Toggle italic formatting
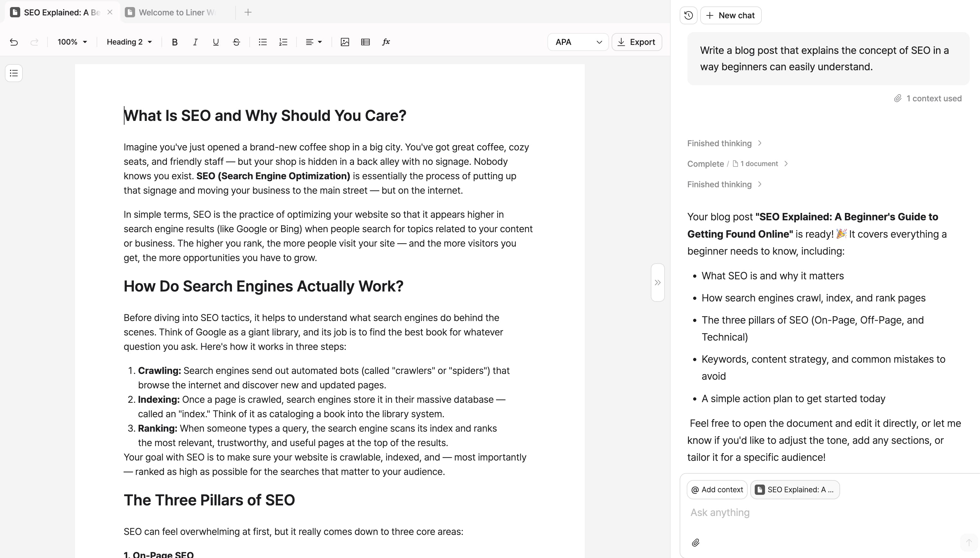980x558 pixels. tap(195, 42)
